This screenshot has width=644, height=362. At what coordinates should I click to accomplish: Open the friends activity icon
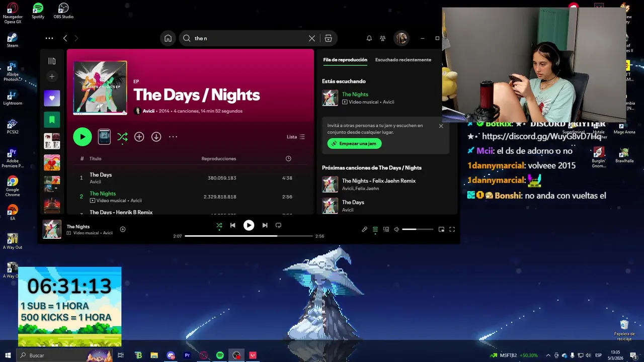(382, 38)
